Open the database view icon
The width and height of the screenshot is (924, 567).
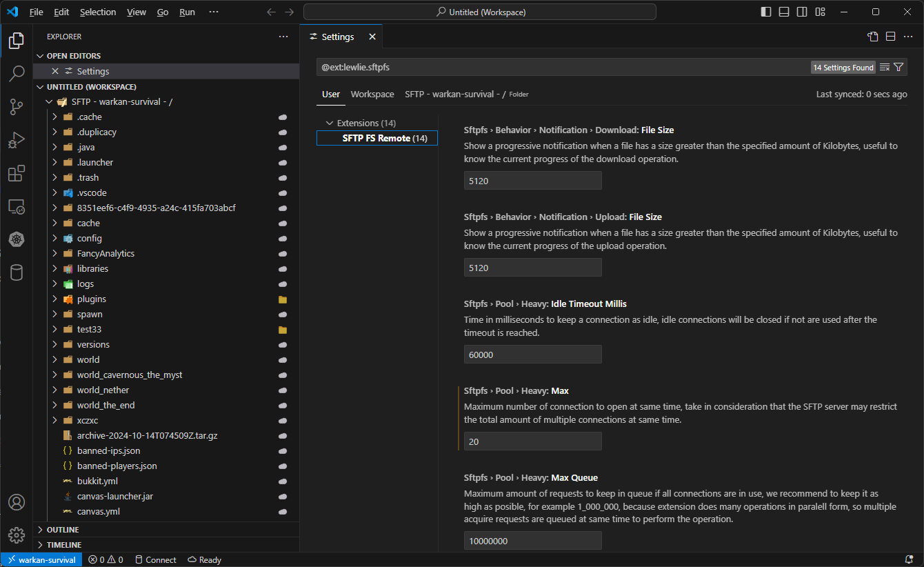pos(17,272)
